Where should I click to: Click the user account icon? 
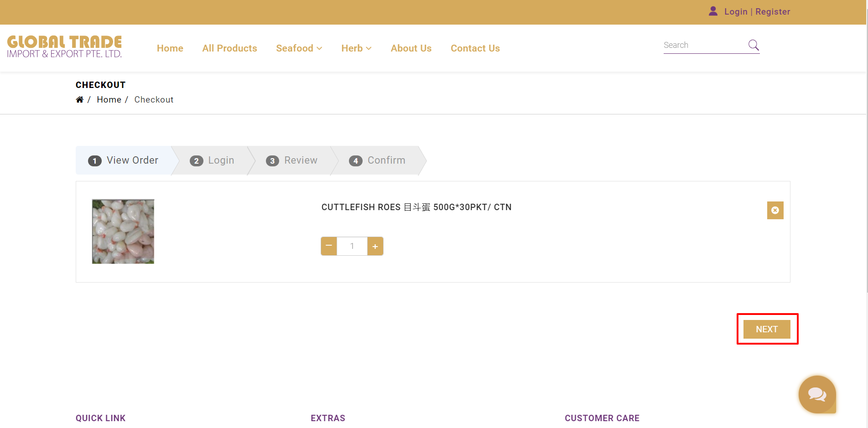713,11
